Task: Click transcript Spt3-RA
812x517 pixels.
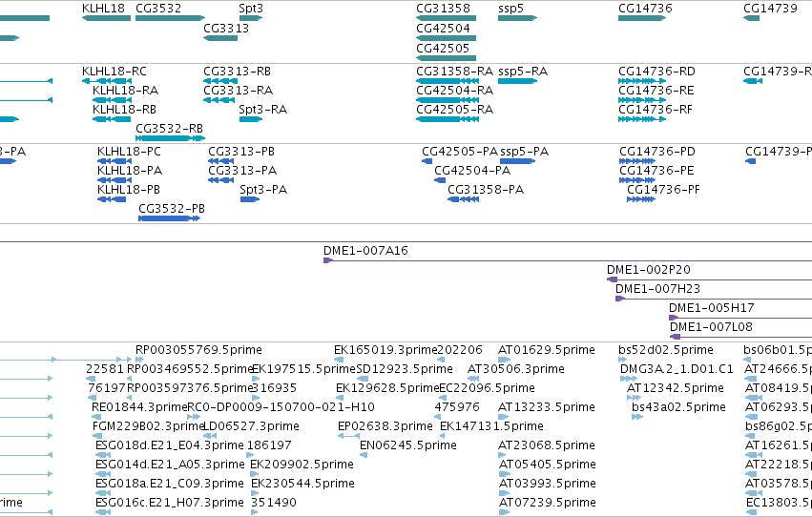Action: (x=251, y=119)
